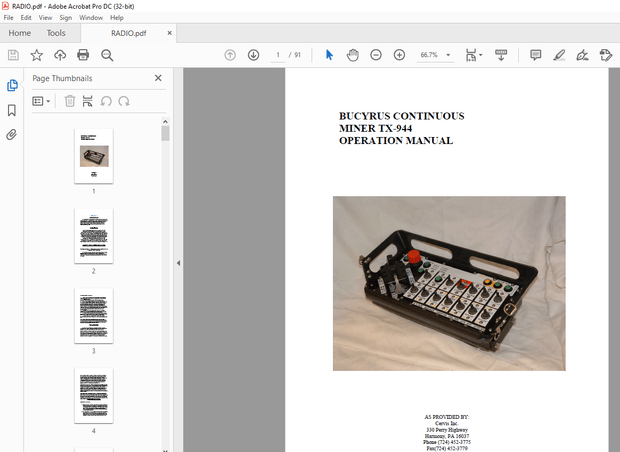Open the 66.7% zoom level dropdown

pos(434,55)
